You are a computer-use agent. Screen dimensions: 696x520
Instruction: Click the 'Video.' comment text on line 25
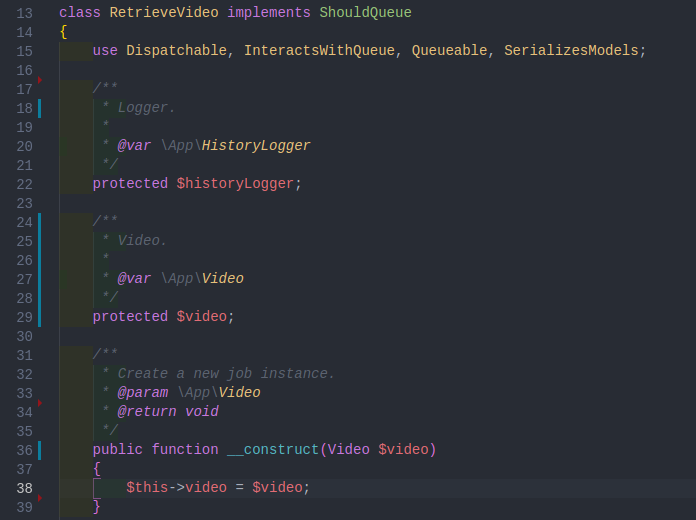pyautogui.click(x=142, y=240)
